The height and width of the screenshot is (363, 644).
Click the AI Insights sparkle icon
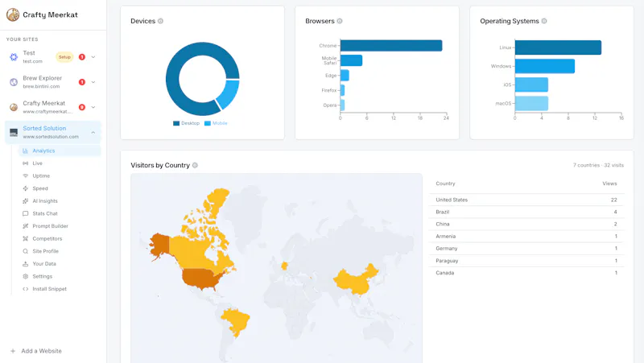[x=26, y=201]
